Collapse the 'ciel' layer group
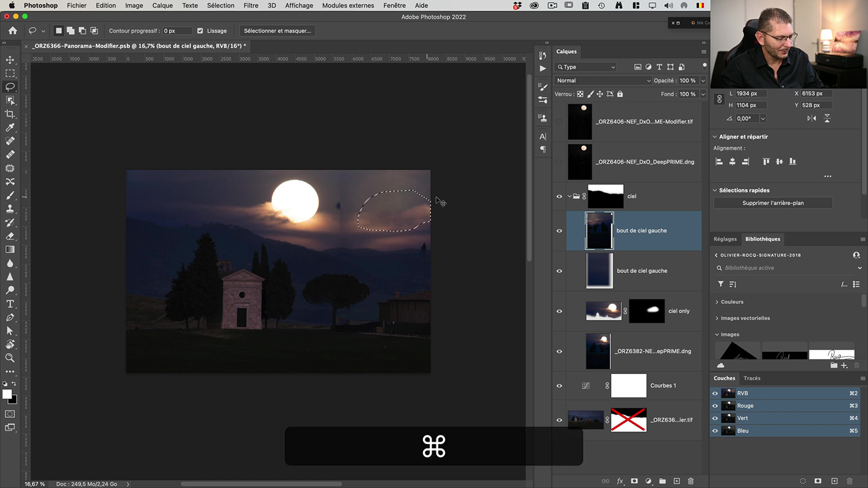The image size is (868, 488). point(570,196)
